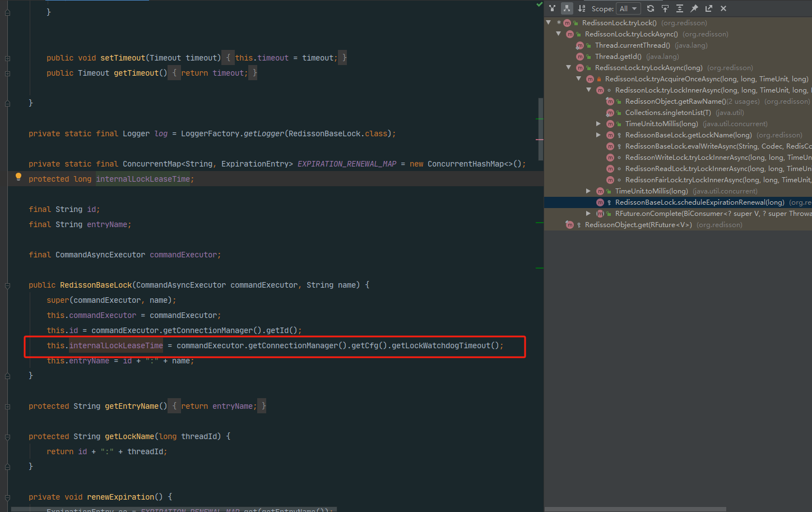Viewport: 812px width, 512px height.
Task: Expand the folded setTimeout method
Action: 7,58
